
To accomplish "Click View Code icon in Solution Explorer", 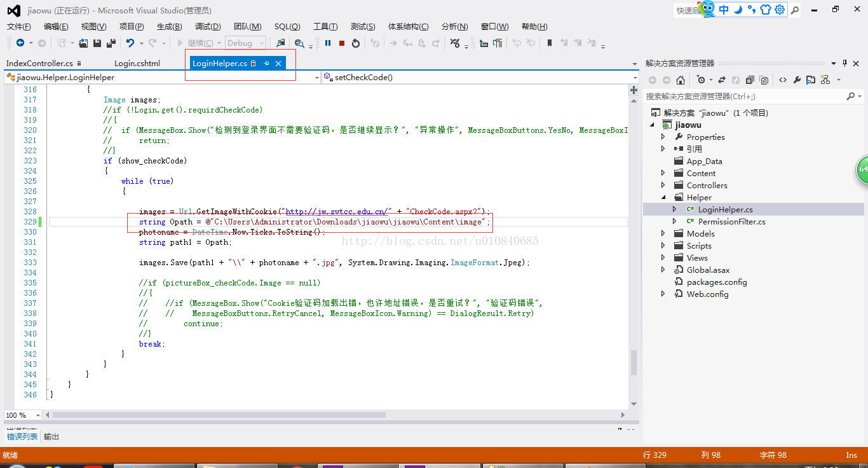I will [x=783, y=80].
